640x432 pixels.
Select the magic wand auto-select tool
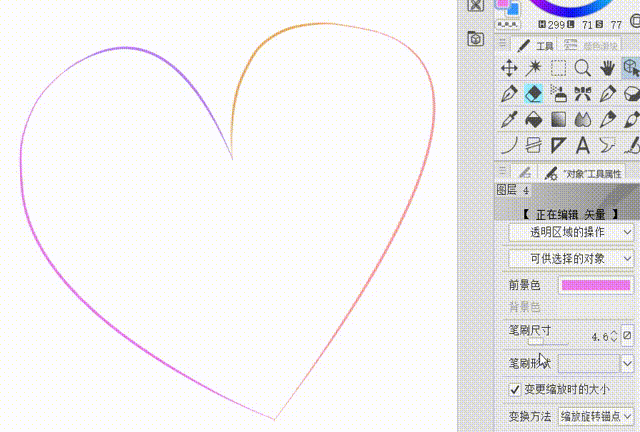(x=534, y=68)
